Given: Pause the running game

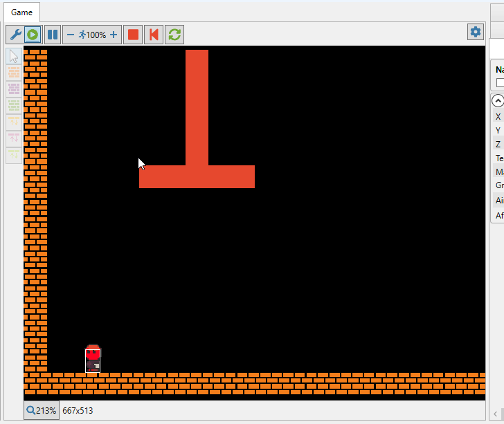Looking at the screenshot, I should pos(53,35).
